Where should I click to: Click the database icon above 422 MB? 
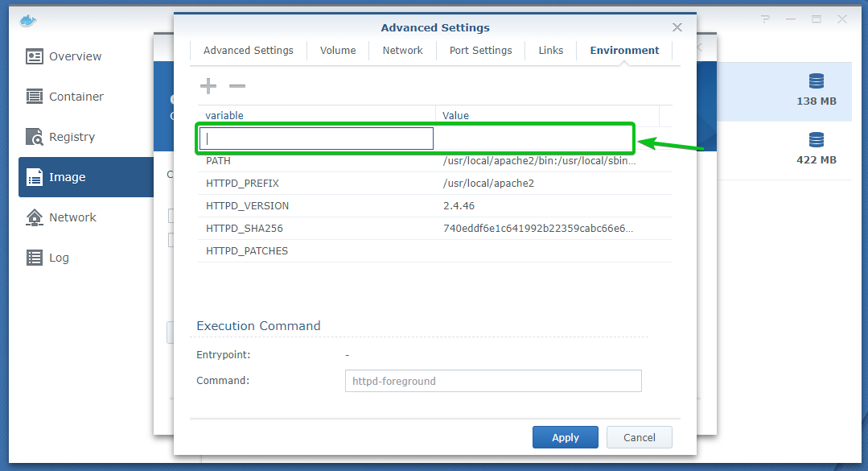(x=817, y=140)
